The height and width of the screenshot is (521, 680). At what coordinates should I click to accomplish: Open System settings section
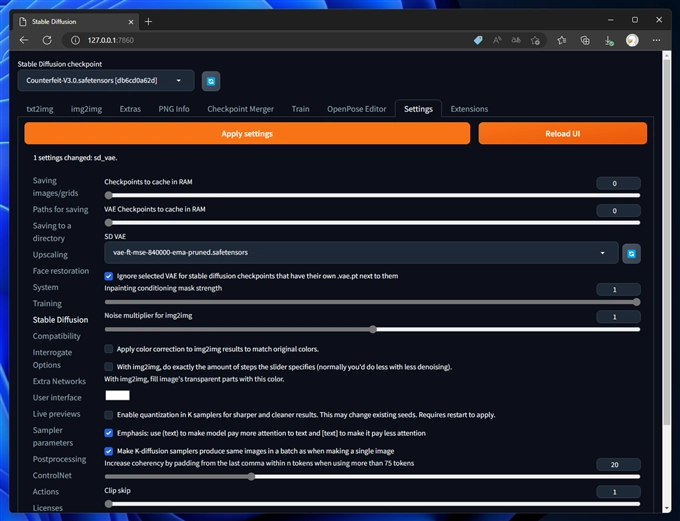pyautogui.click(x=45, y=287)
